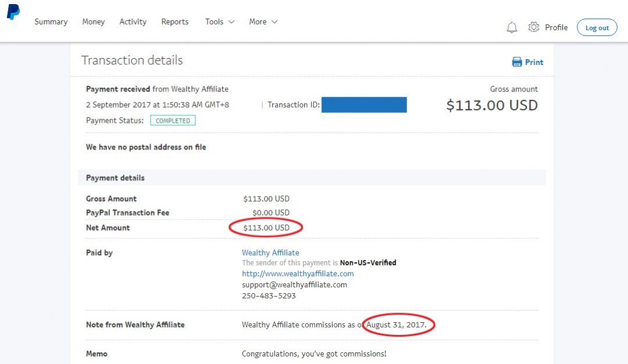
Task: Expand the More dropdown menu
Action: [263, 22]
